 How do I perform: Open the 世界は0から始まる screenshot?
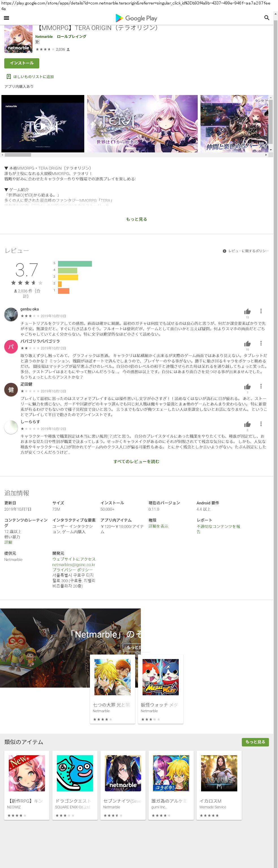(142, 123)
